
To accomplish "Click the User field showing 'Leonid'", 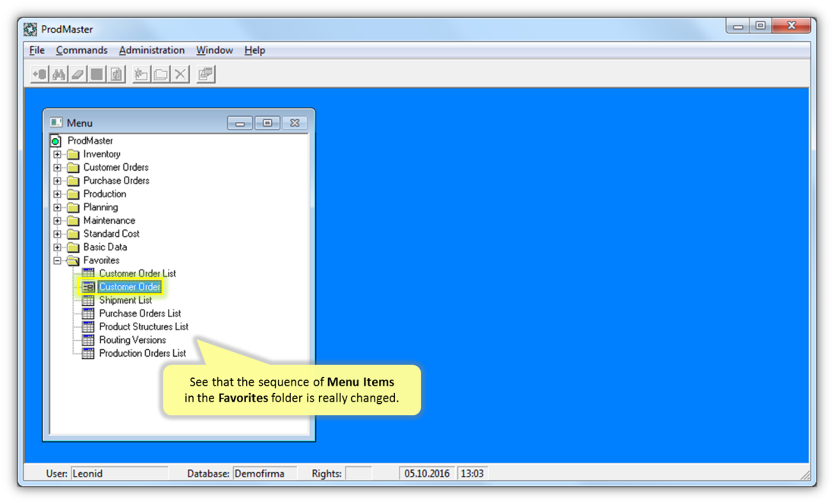I will click(119, 473).
